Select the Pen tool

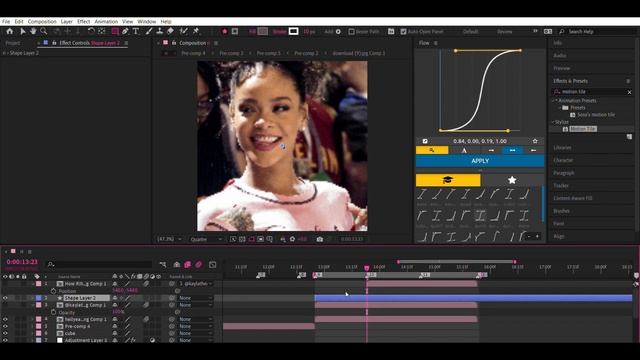[x=125, y=31]
